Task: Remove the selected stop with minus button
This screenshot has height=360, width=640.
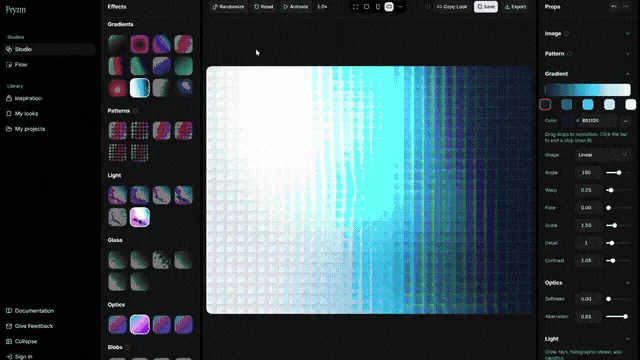Action: click(x=626, y=121)
